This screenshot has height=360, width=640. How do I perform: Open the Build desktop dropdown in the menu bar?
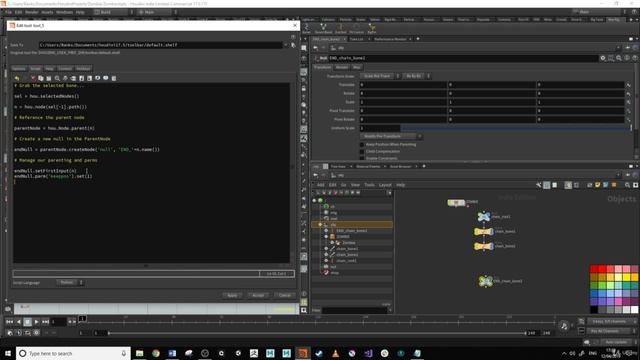113,12
